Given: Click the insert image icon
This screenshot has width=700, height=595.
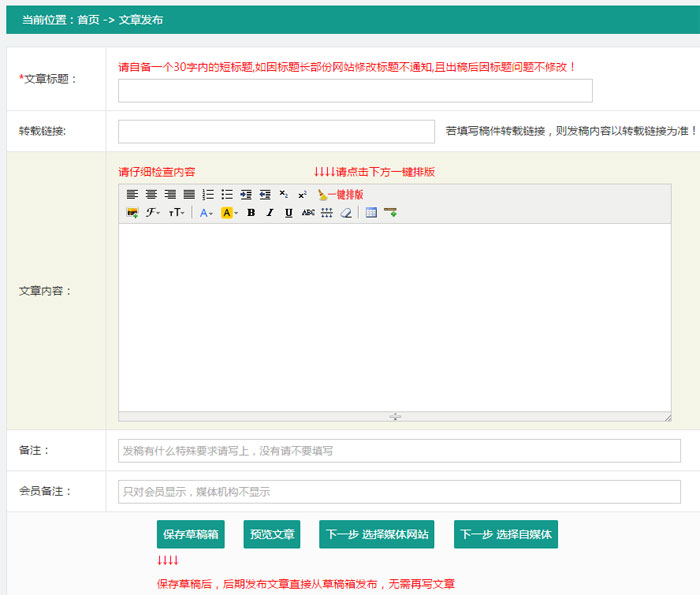Looking at the screenshot, I should (132, 213).
